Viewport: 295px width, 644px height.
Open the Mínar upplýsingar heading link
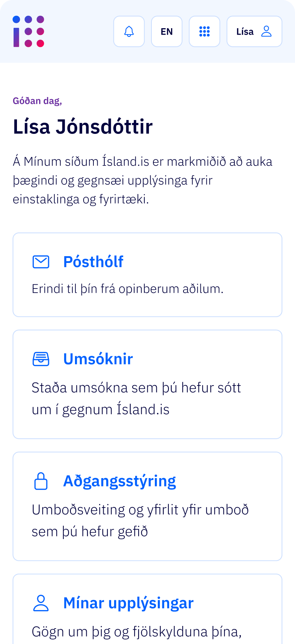[128, 603]
